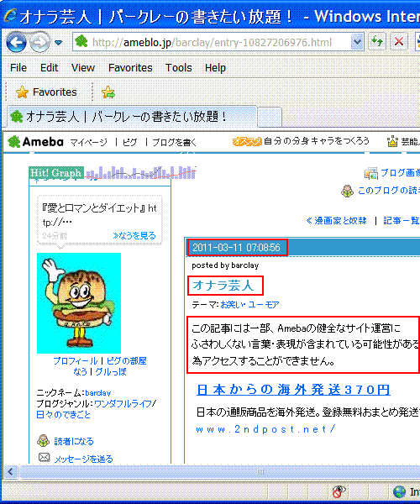The image size is (420, 504).
Task: Click the hamburger character profile image
Action: (79, 303)
